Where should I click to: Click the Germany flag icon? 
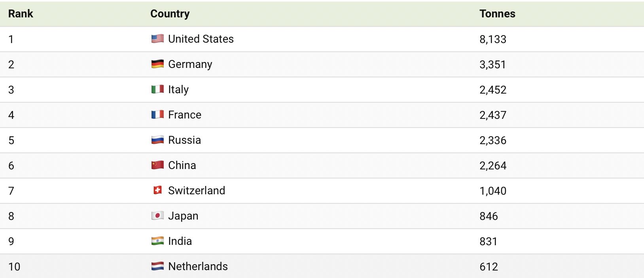point(157,64)
